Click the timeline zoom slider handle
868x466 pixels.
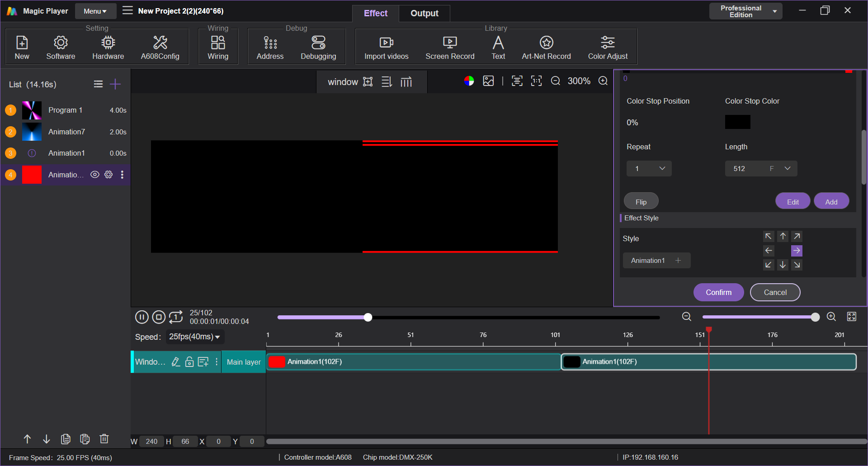(815, 317)
